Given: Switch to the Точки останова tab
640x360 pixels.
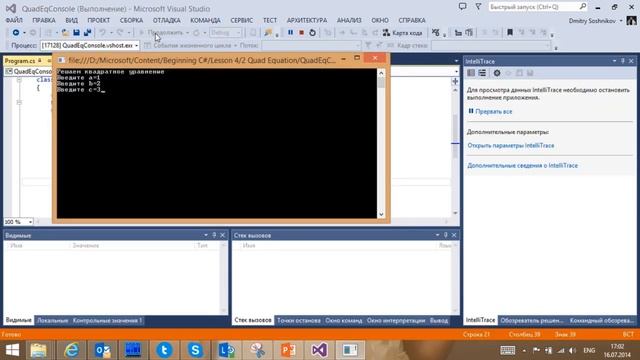Looking at the screenshot, I should [x=299, y=320].
